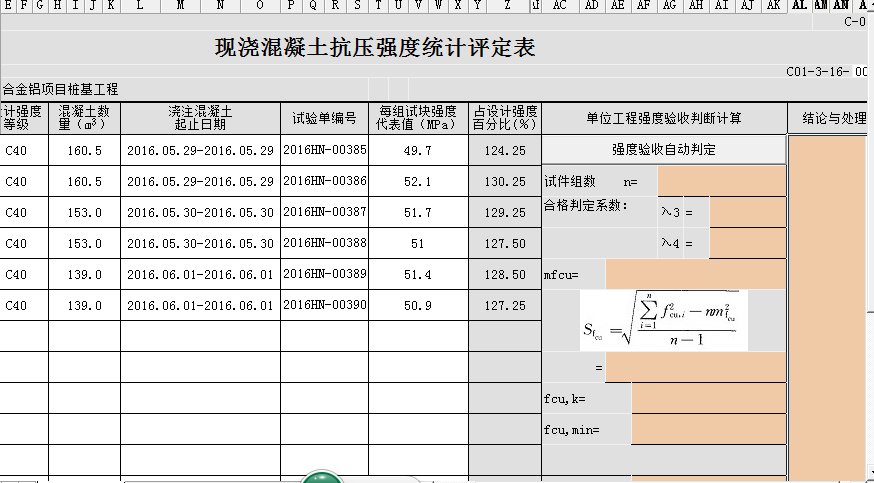Click the fcu,k= input field

pos(708,399)
